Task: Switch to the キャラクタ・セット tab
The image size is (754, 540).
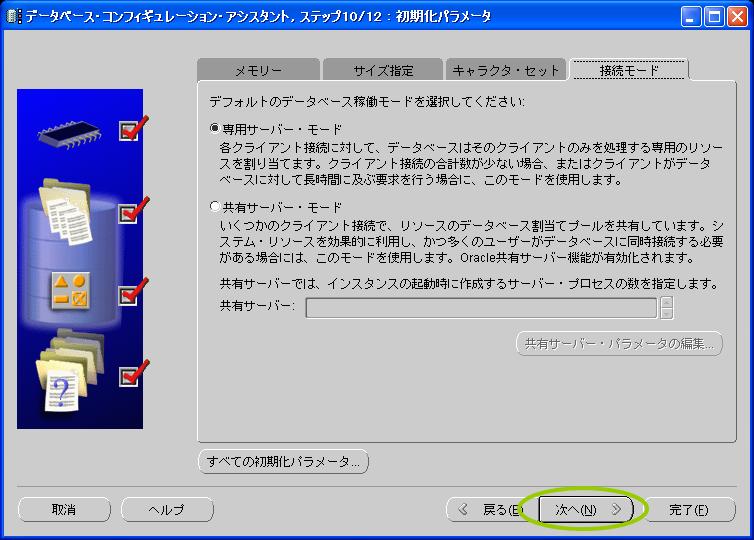Action: coord(506,71)
